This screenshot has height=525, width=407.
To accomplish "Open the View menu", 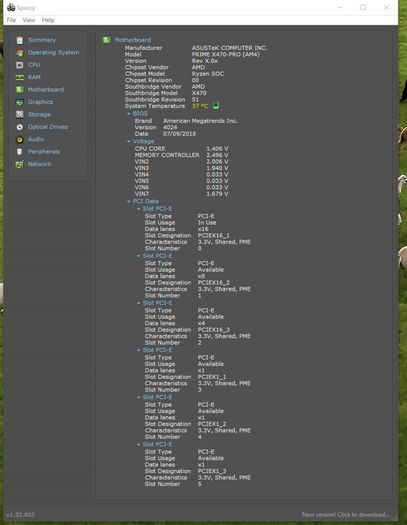I will click(29, 20).
